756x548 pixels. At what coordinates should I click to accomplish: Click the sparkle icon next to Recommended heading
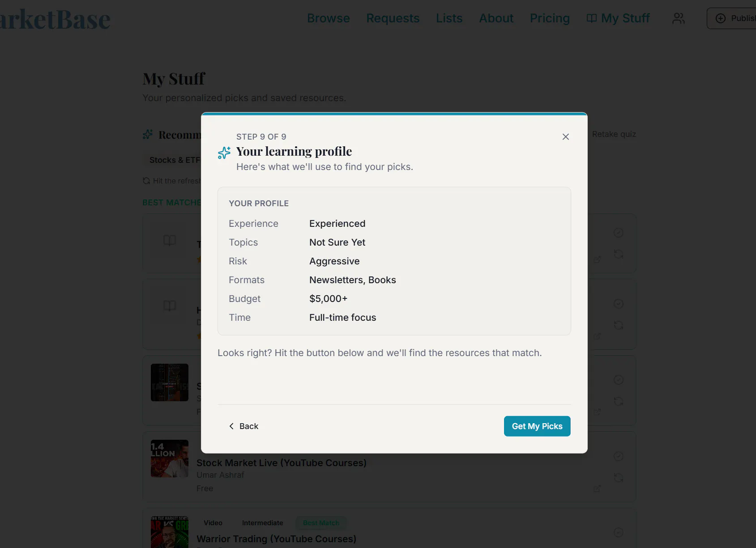click(x=148, y=134)
